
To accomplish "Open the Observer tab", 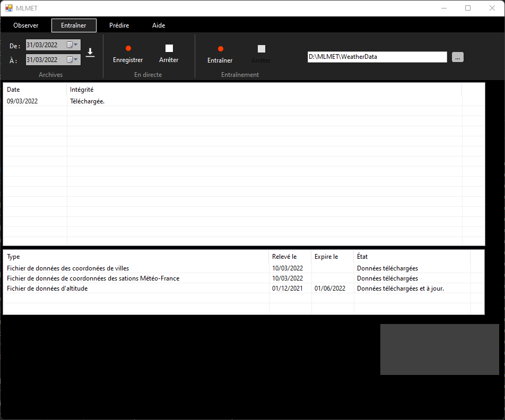I will 25,25.
